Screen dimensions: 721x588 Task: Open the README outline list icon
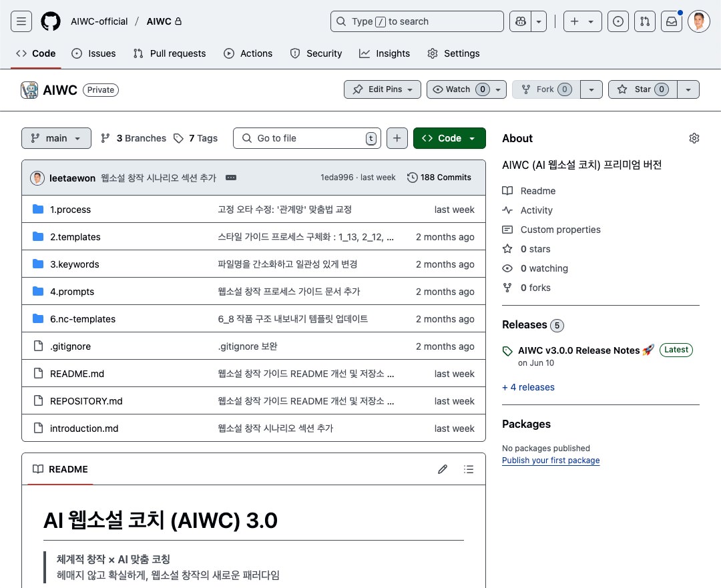(x=469, y=469)
